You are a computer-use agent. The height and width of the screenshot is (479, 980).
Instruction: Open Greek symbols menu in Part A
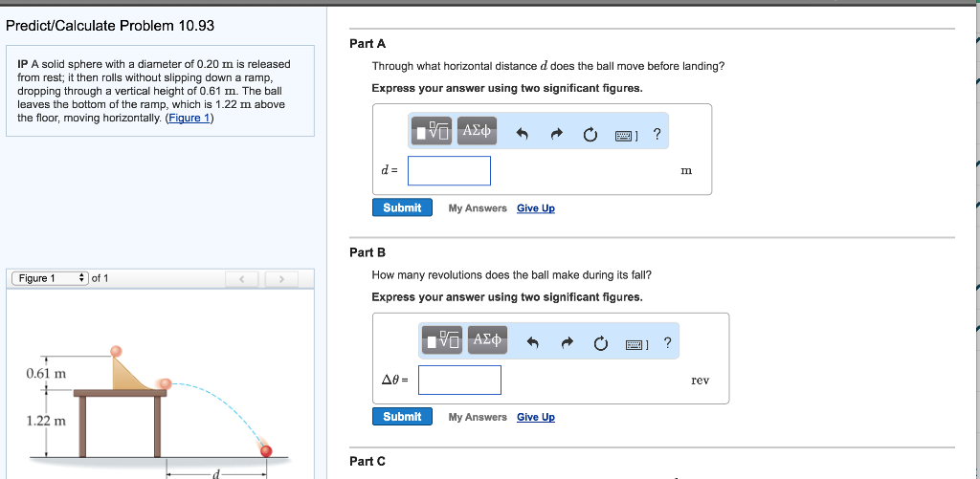(477, 131)
